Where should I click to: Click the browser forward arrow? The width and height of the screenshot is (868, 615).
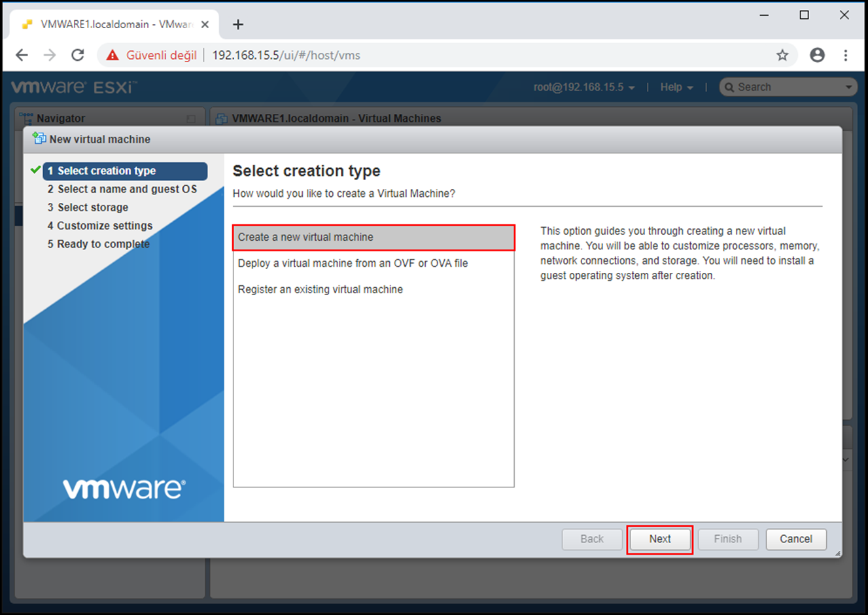(50, 55)
